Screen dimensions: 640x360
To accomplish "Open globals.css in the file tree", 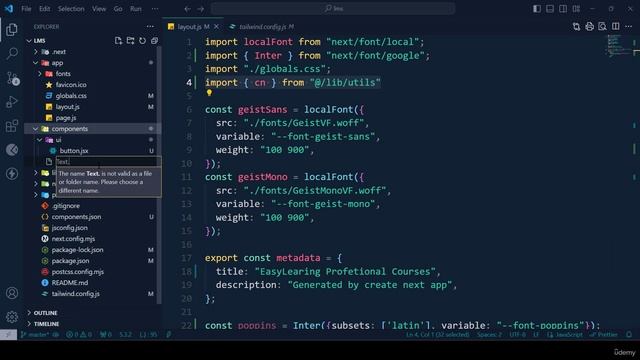I will tap(71, 96).
